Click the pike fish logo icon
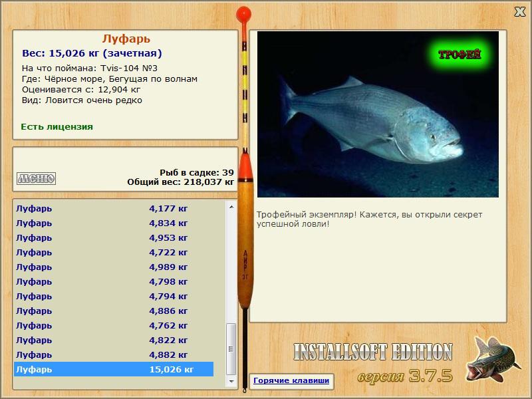532x399 pixels. tap(493, 359)
